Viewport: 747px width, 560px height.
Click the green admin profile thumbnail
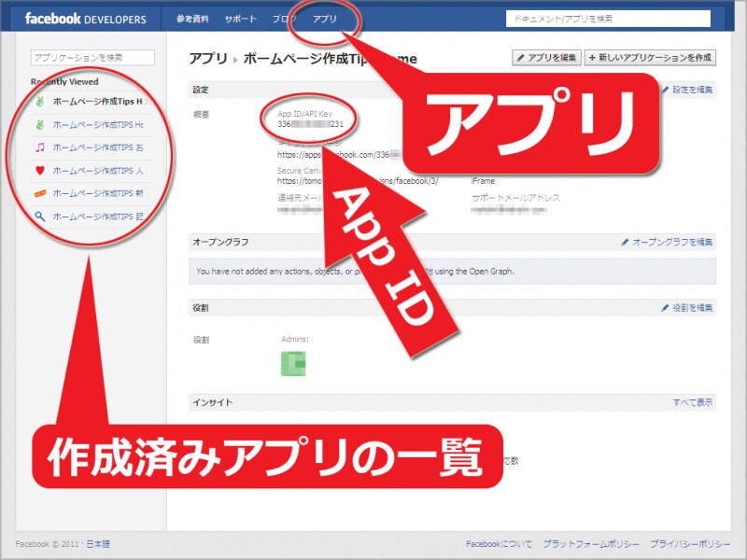(x=293, y=364)
